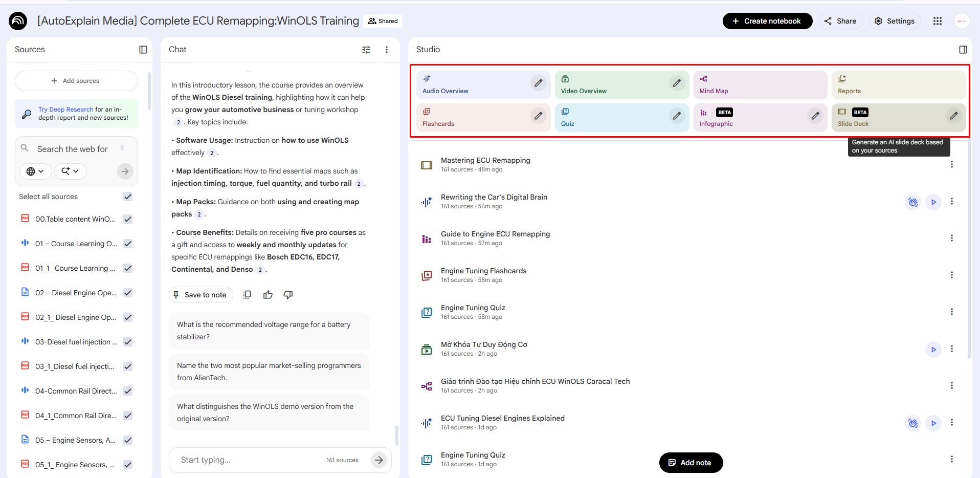Open chat configuration settings icon
Screen dimensions: 980x478
click(x=366, y=50)
